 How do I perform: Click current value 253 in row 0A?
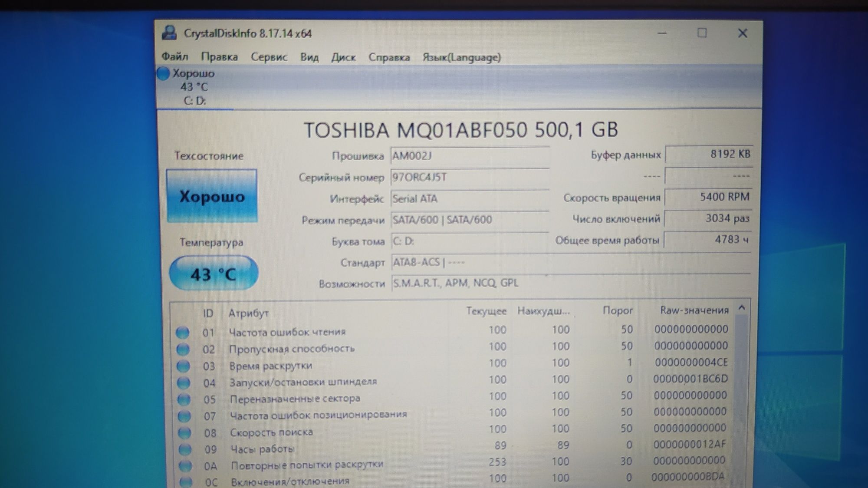point(497,462)
